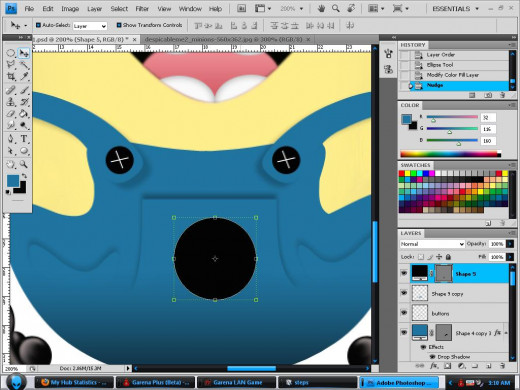
Task: Select the Healing Brush tool
Action: coord(11,90)
